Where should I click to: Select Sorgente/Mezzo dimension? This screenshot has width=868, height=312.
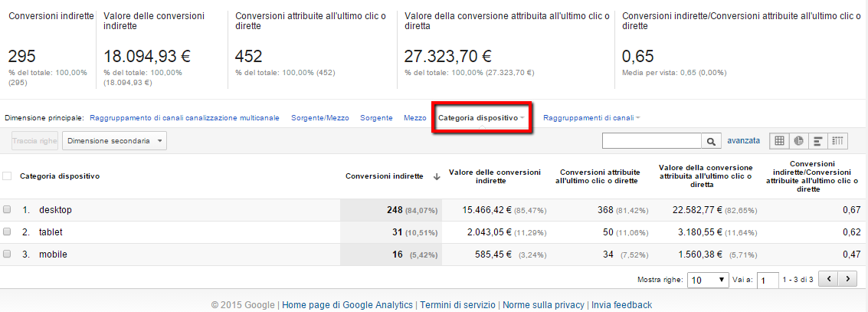point(319,118)
